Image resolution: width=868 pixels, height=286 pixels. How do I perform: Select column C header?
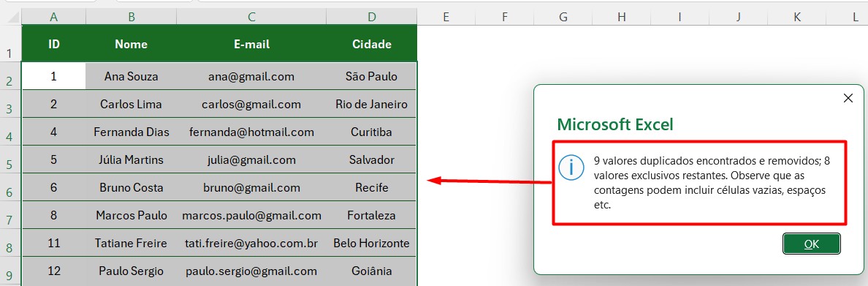tap(251, 17)
